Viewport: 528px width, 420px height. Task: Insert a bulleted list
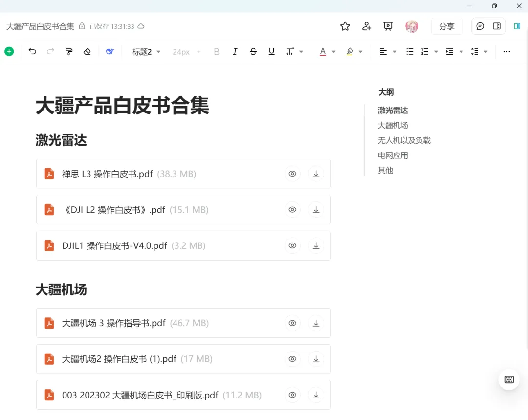tap(410, 51)
